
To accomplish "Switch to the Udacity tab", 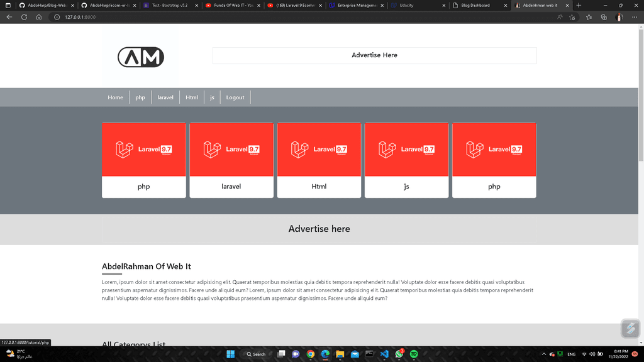I will pyautogui.click(x=418, y=5).
